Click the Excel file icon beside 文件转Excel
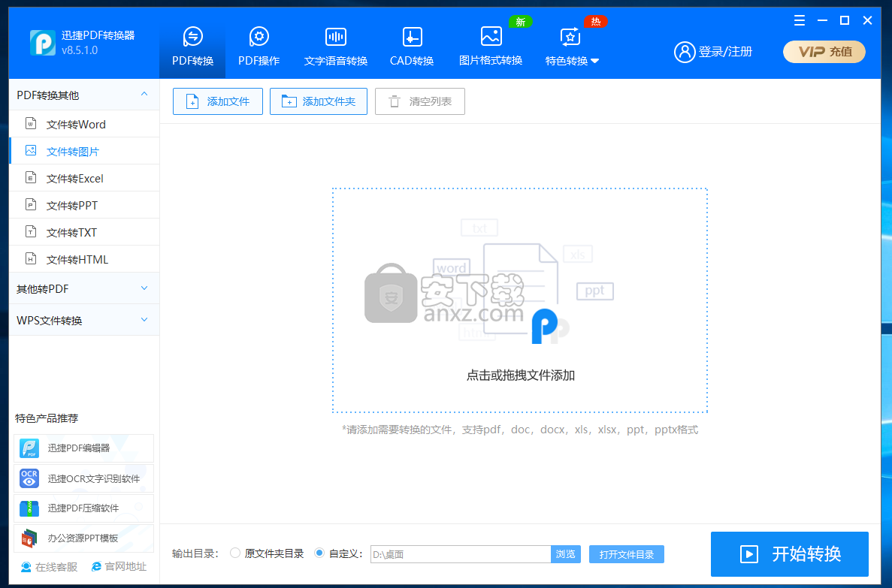892x588 pixels. 32,177
